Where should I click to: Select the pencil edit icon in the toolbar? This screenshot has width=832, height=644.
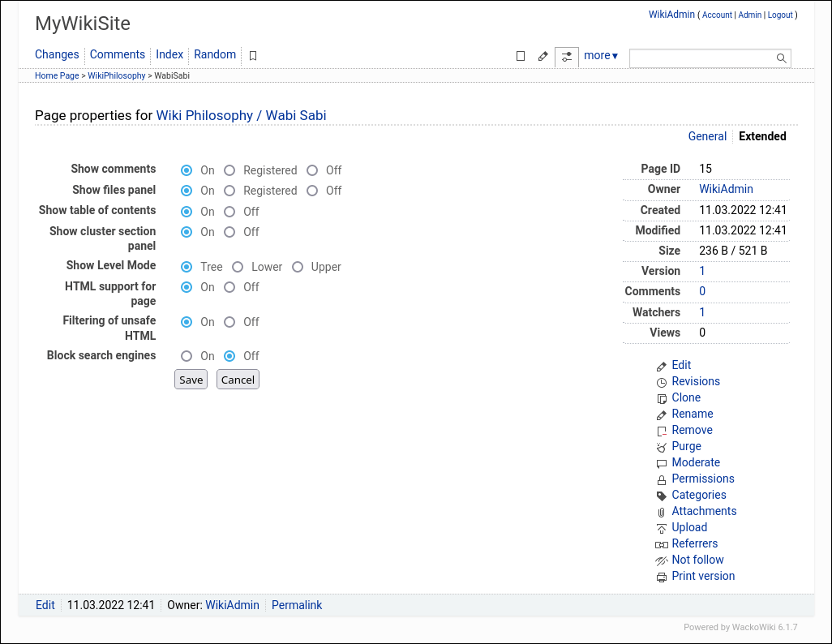pos(543,55)
